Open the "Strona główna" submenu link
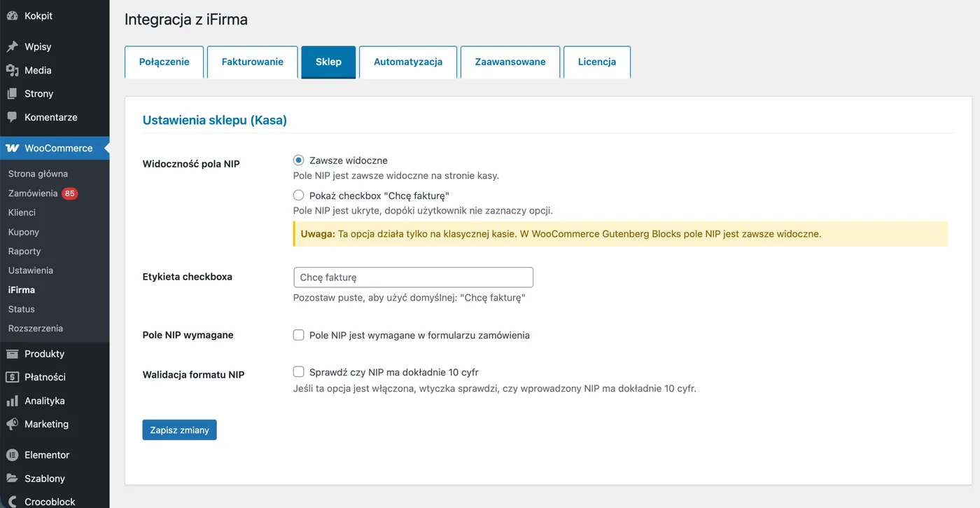The image size is (980, 508). click(38, 174)
